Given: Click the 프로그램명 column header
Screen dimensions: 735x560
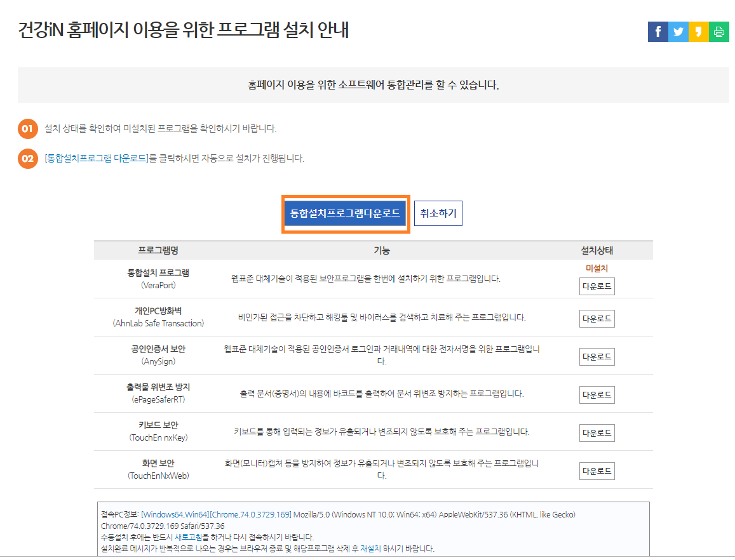Looking at the screenshot, I should coord(158,251).
